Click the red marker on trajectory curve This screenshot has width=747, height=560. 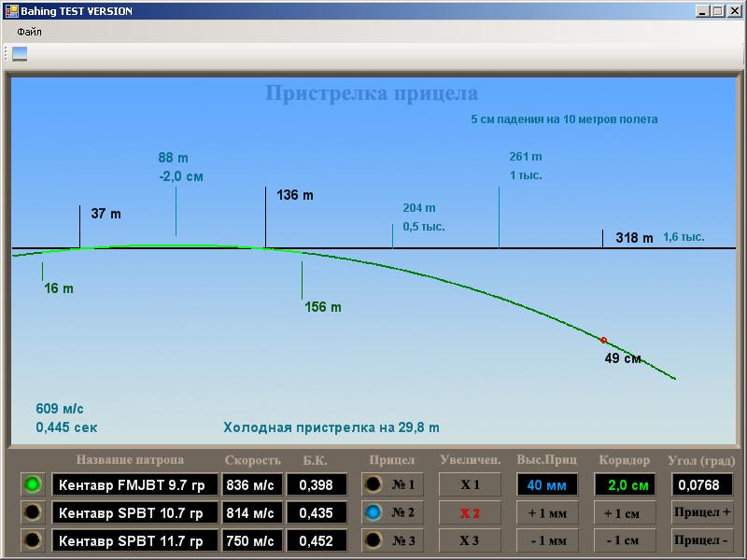(x=604, y=340)
